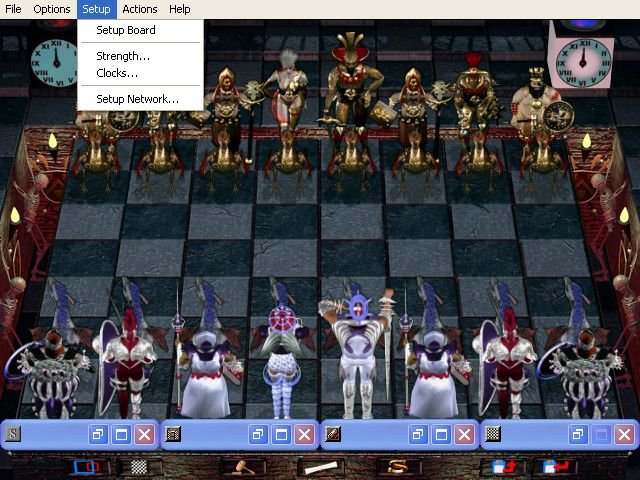Screen dimensions: 640x480
Task: Open Setup Network... from the menu
Action: tap(137, 99)
